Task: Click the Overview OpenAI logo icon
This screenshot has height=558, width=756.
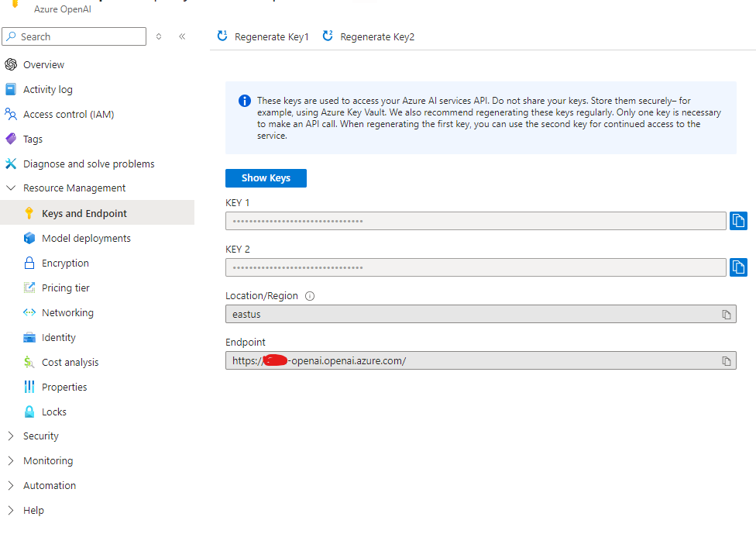Action: pyautogui.click(x=11, y=64)
